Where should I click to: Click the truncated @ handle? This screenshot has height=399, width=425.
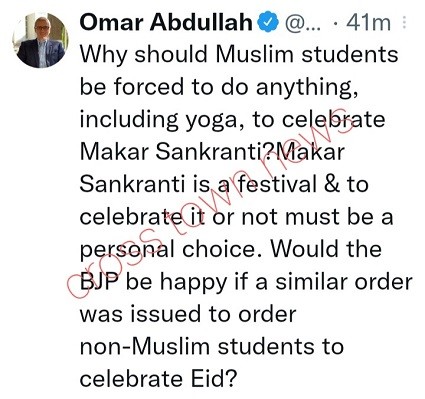(x=303, y=23)
